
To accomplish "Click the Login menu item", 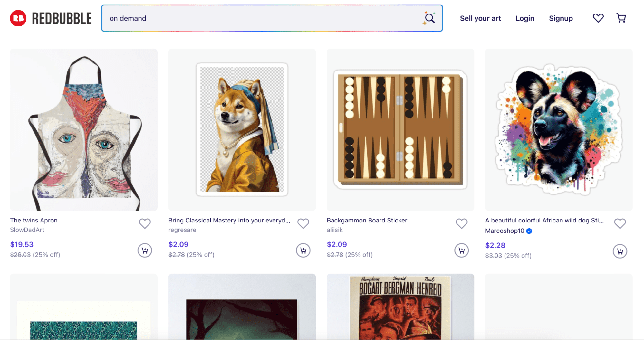I will (x=525, y=18).
